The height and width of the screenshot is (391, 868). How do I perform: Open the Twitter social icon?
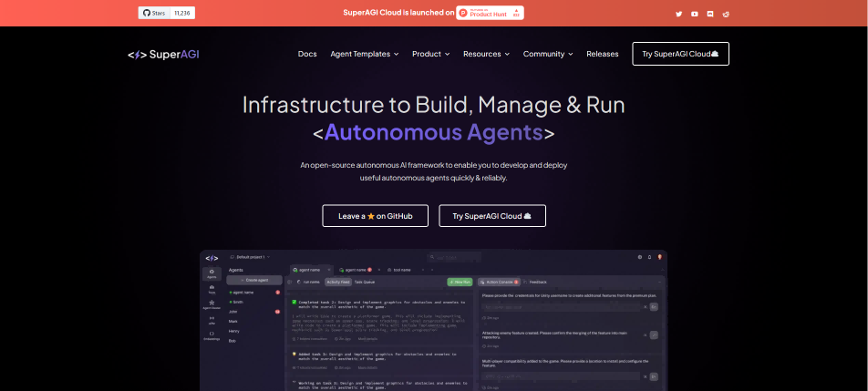click(x=678, y=14)
